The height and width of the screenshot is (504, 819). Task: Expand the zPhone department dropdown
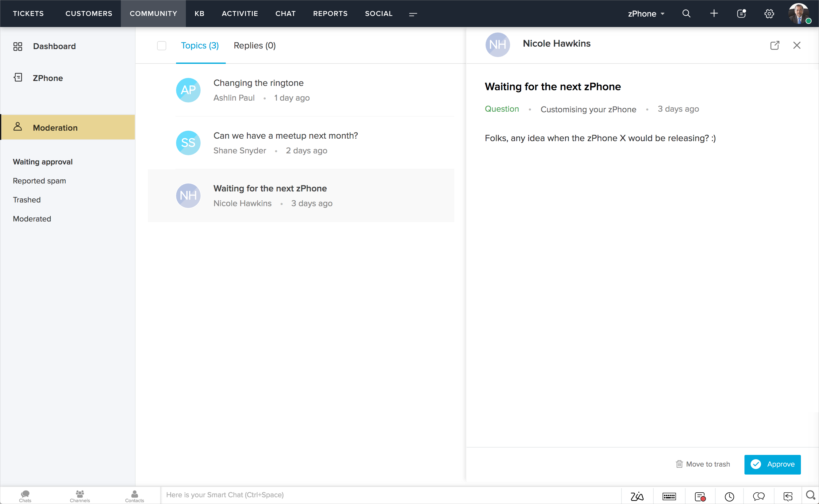pos(646,14)
